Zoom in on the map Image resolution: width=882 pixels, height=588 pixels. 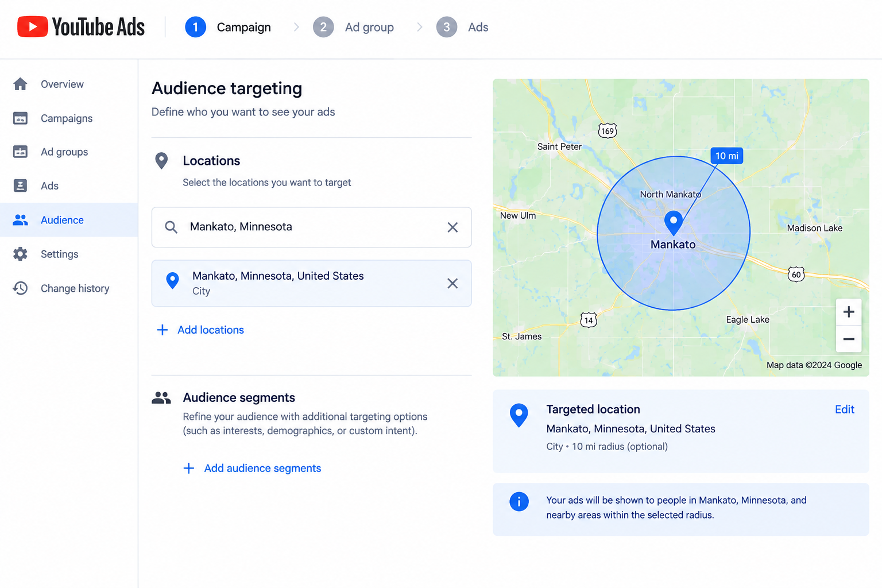coord(849,312)
